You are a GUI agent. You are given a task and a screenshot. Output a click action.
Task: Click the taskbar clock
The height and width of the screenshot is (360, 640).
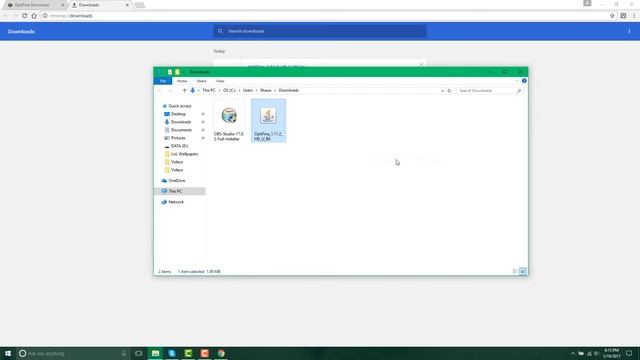611,353
